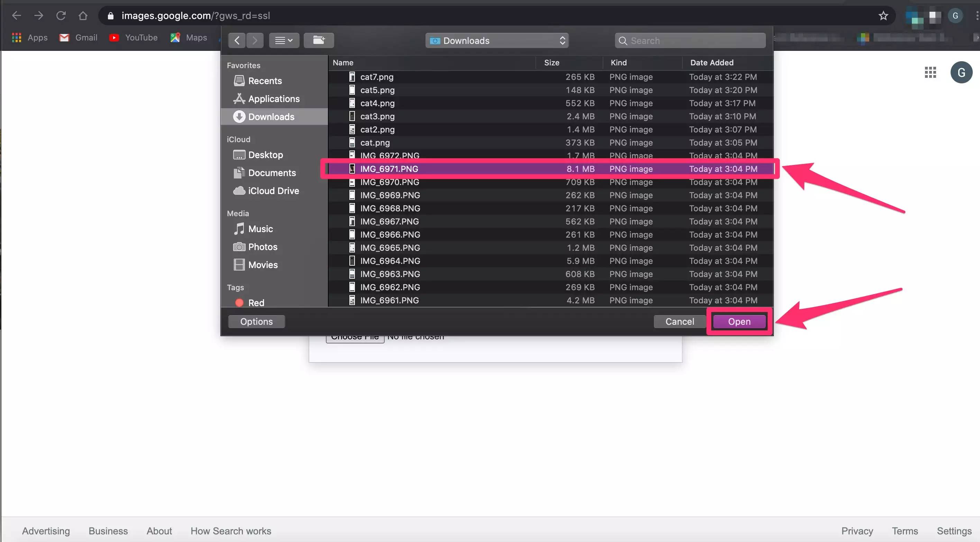Sort files by Date Added column

click(712, 63)
